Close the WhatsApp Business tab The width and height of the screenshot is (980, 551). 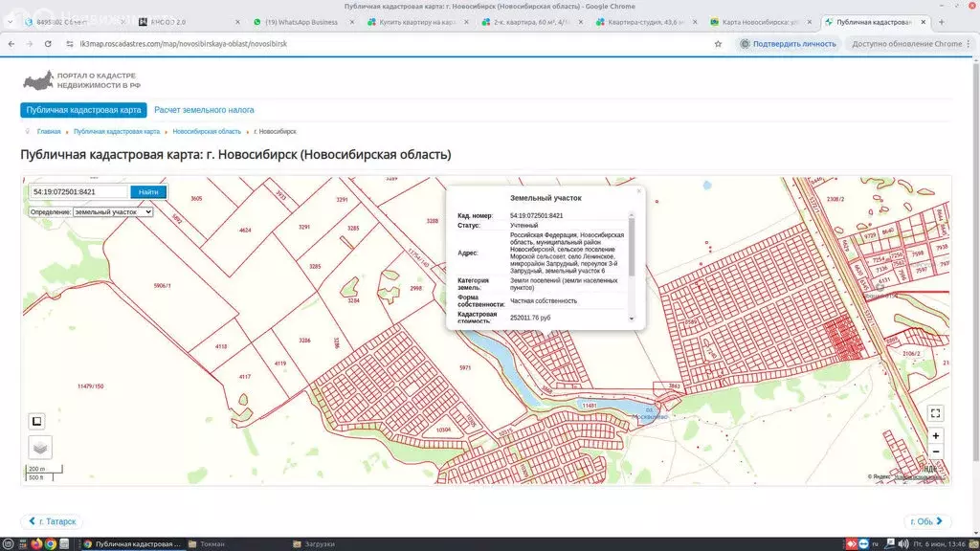tap(352, 22)
